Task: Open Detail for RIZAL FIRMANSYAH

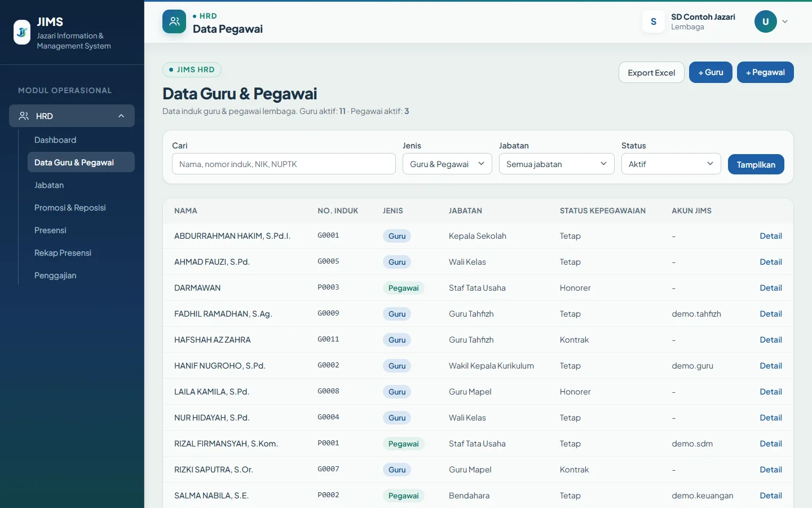Action: point(770,444)
